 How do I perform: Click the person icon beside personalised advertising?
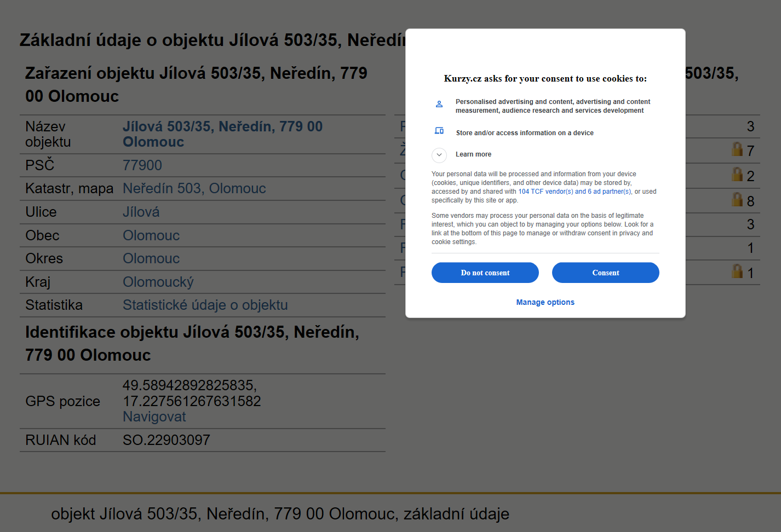(439, 104)
